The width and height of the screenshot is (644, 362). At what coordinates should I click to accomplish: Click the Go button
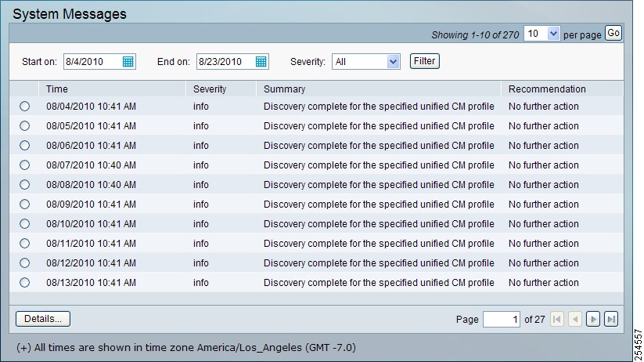click(x=613, y=33)
